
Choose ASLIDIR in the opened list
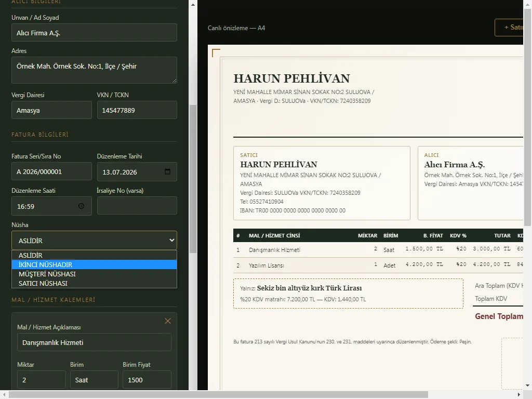[95, 255]
